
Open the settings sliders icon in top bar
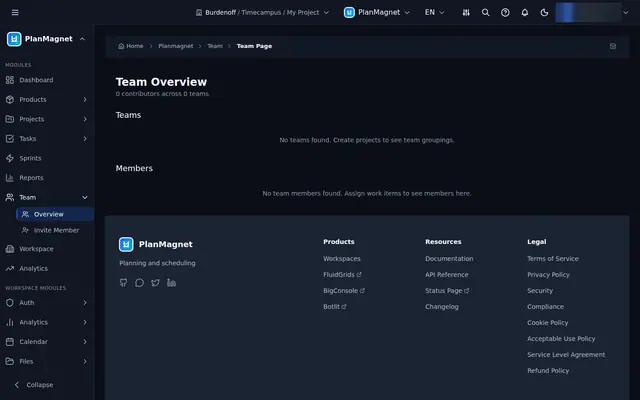point(466,12)
